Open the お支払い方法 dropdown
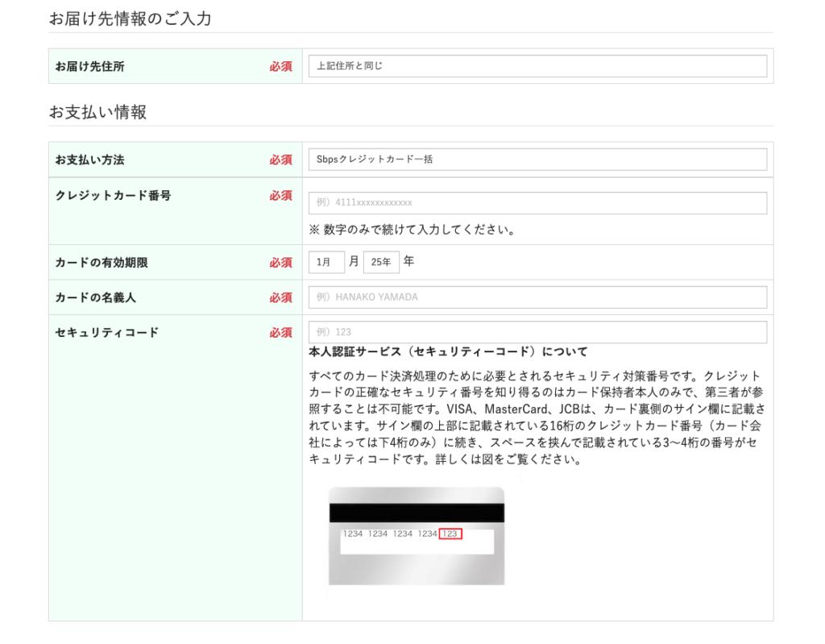This screenshot has width=825, height=644. (x=537, y=160)
